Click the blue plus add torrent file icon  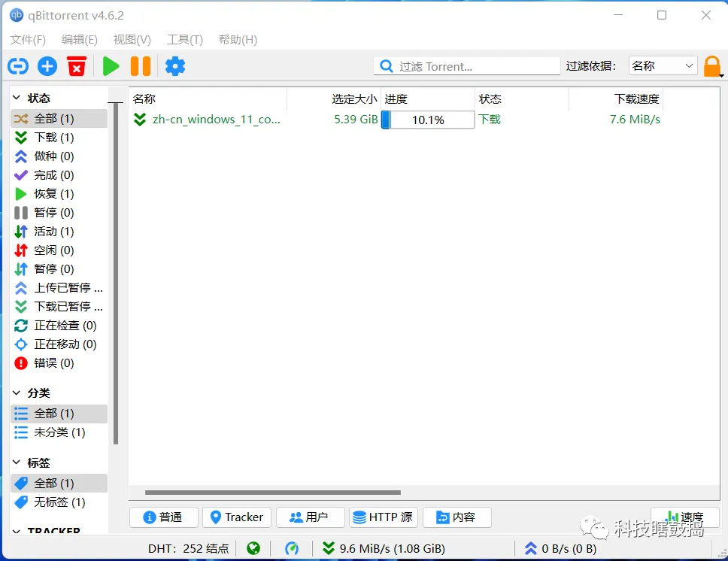pyautogui.click(x=47, y=66)
